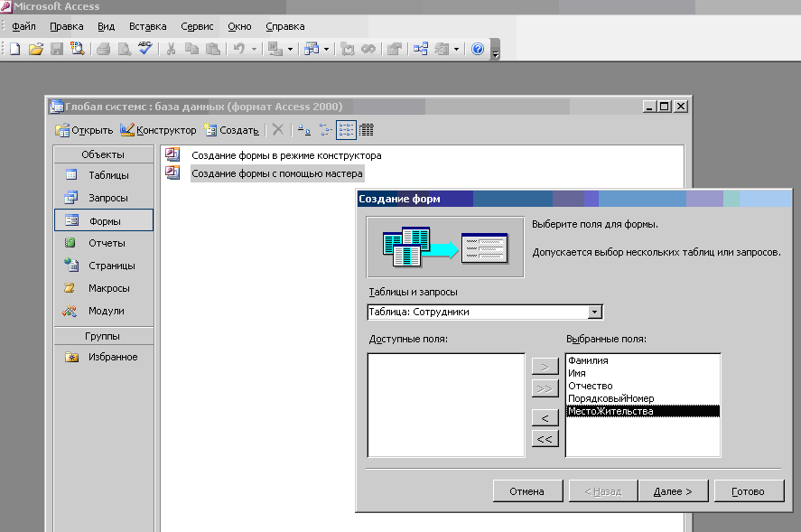Select Отчество in selected fields
The height and width of the screenshot is (532, 801).
(x=643, y=386)
